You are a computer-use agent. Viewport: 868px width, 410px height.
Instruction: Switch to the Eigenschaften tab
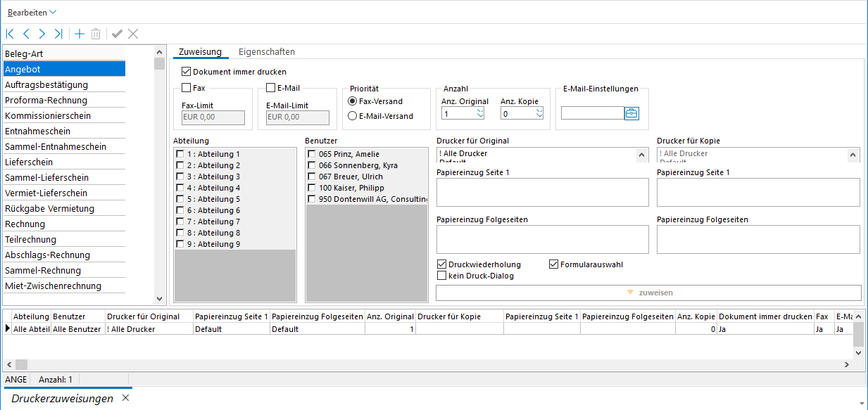(x=267, y=52)
